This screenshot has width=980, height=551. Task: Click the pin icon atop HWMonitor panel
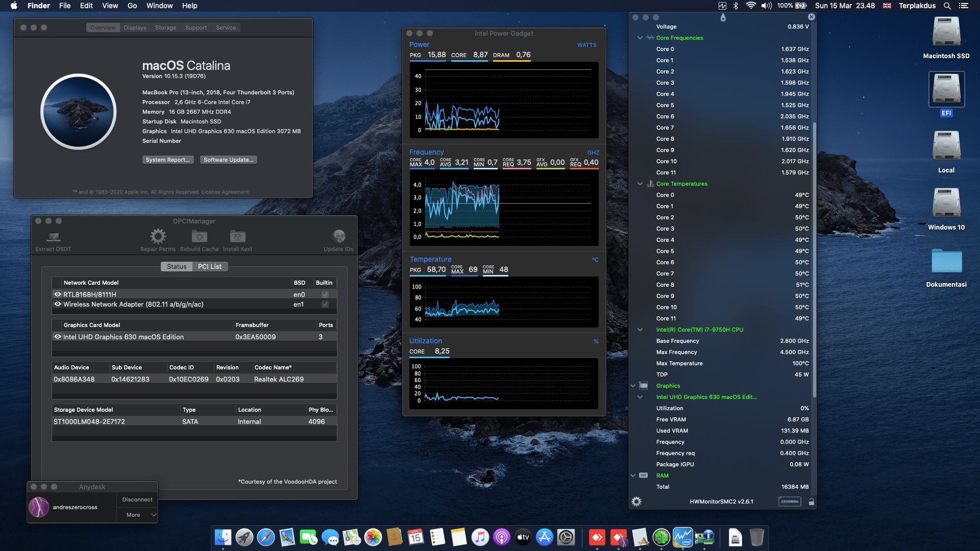723,17
